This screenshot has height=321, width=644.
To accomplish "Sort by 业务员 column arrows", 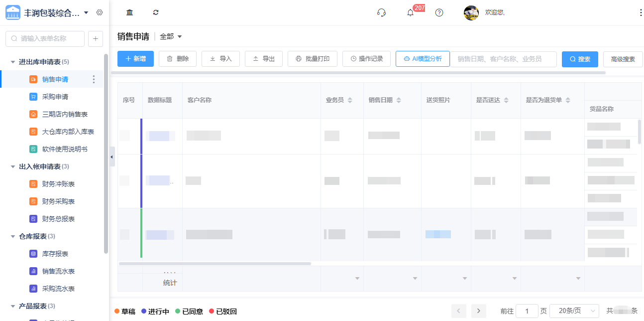I will click(x=350, y=100).
